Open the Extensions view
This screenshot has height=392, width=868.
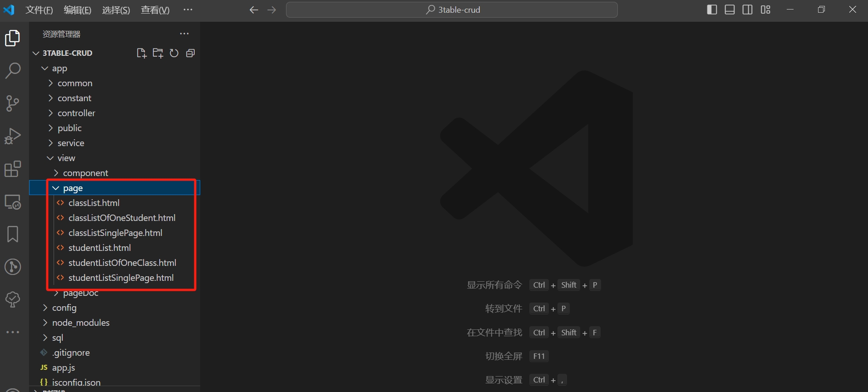(x=13, y=169)
